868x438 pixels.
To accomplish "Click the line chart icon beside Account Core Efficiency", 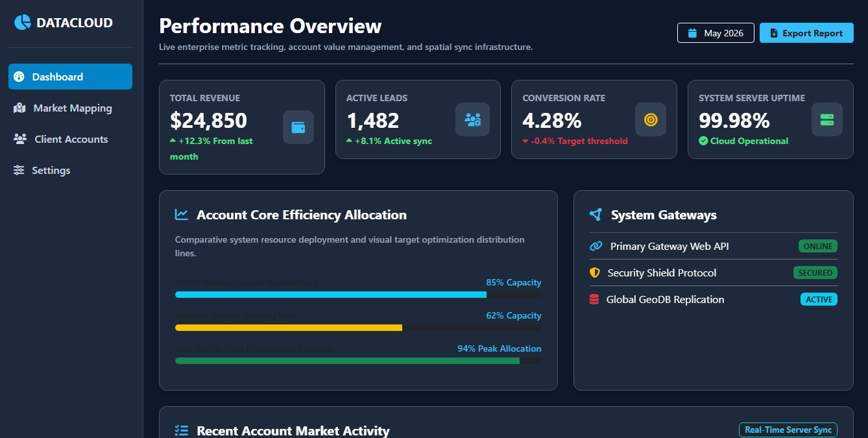I will pyautogui.click(x=182, y=214).
